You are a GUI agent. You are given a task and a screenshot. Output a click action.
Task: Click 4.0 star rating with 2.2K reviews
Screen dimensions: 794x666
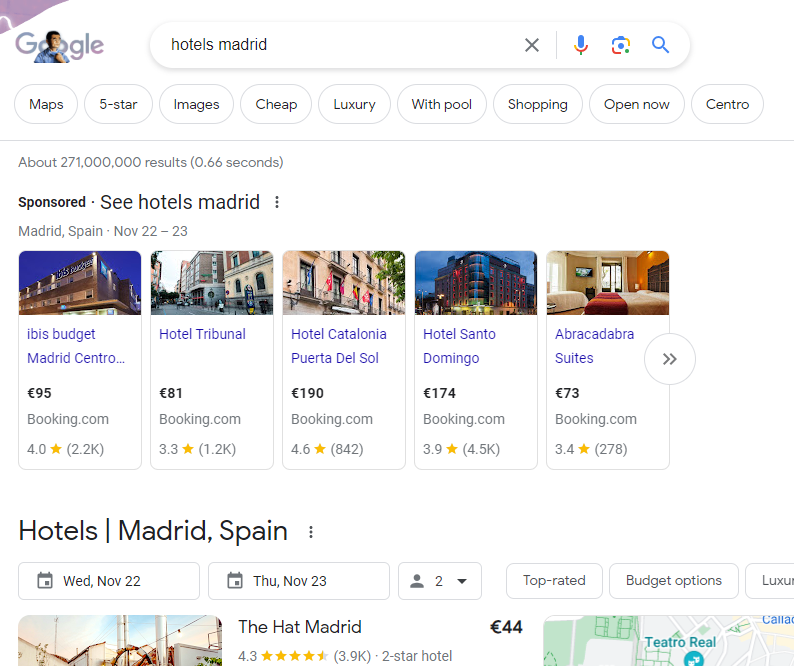click(65, 449)
